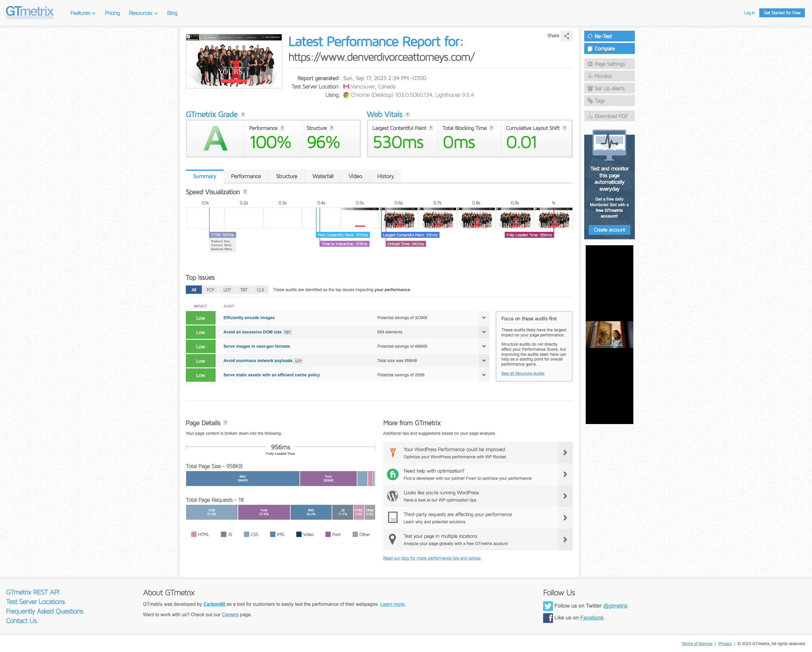Click the IMG 584KB page size bar
812x652 pixels.
coord(243,478)
